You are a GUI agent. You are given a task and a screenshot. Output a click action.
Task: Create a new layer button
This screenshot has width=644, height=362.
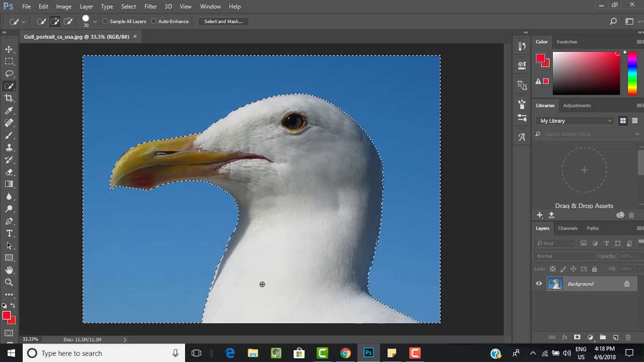pyautogui.click(x=615, y=337)
